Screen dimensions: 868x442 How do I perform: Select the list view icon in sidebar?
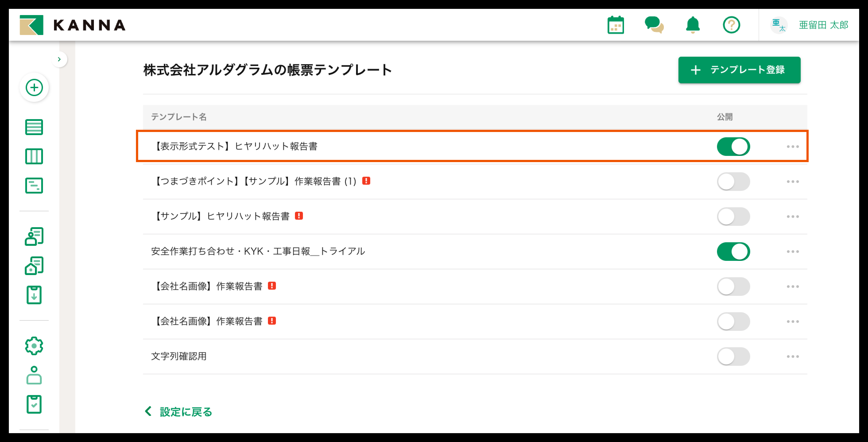[x=34, y=127]
